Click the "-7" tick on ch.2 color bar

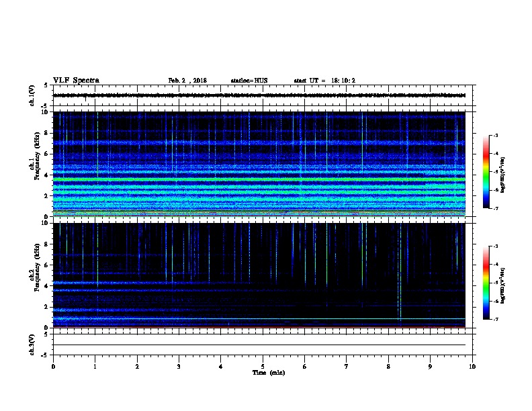click(495, 319)
